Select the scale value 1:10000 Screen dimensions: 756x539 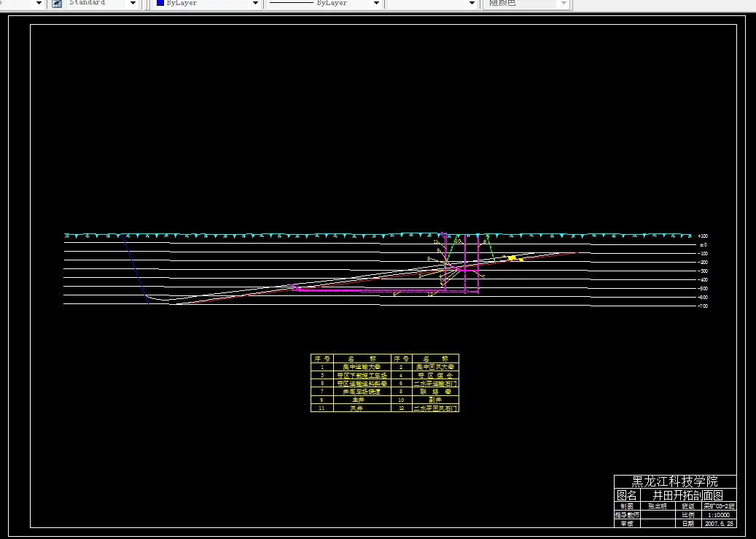pos(719,515)
